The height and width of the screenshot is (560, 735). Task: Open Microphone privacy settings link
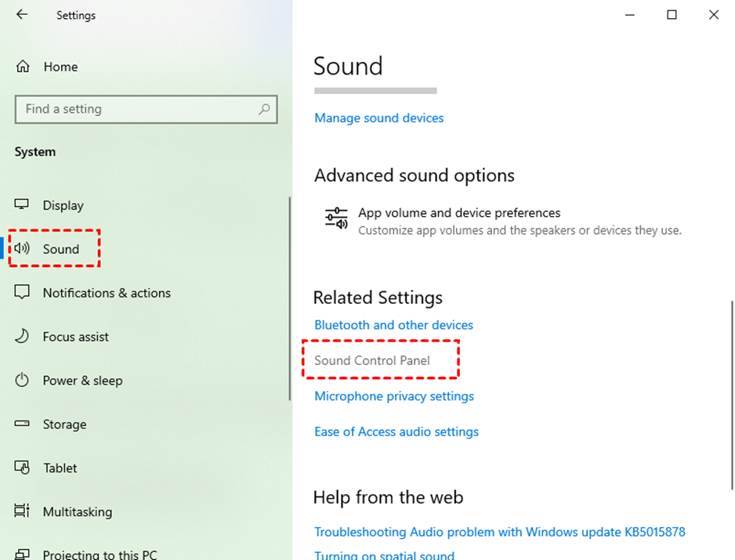coord(394,396)
